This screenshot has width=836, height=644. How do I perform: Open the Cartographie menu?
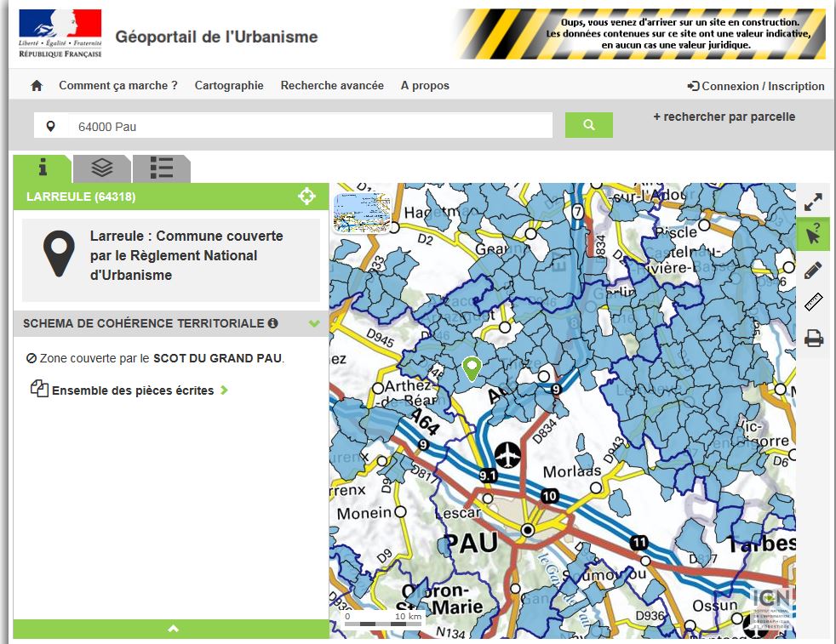pyautogui.click(x=229, y=86)
